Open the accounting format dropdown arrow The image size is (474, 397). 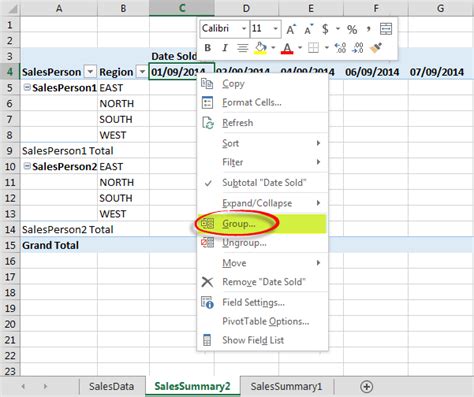pos(338,29)
